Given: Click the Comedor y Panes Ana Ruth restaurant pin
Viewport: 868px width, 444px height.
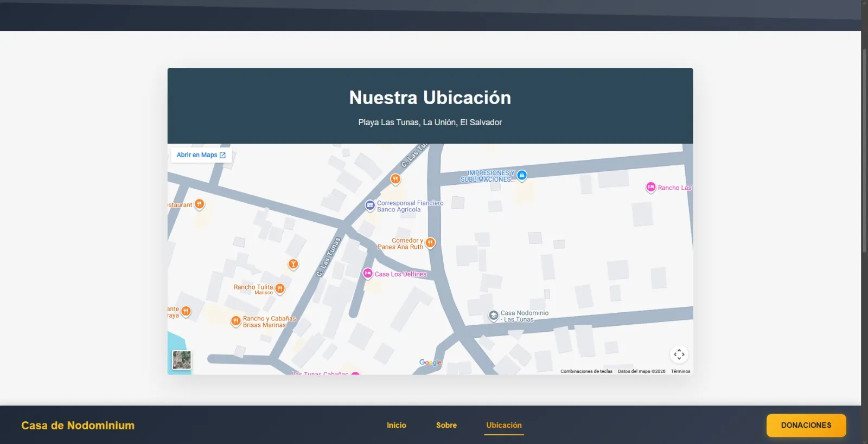Looking at the screenshot, I should coord(430,243).
